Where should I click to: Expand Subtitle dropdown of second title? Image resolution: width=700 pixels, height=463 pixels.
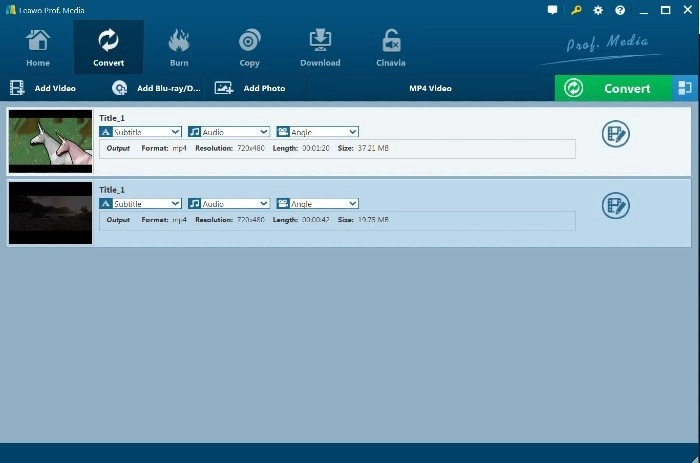[x=140, y=204]
